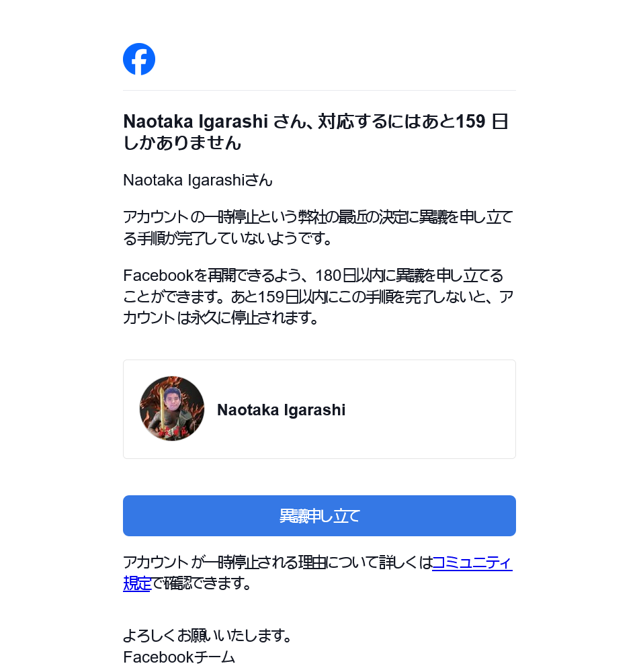Click the 永久に停止されます warning text
The height and width of the screenshot is (672, 639).
[x=255, y=318]
